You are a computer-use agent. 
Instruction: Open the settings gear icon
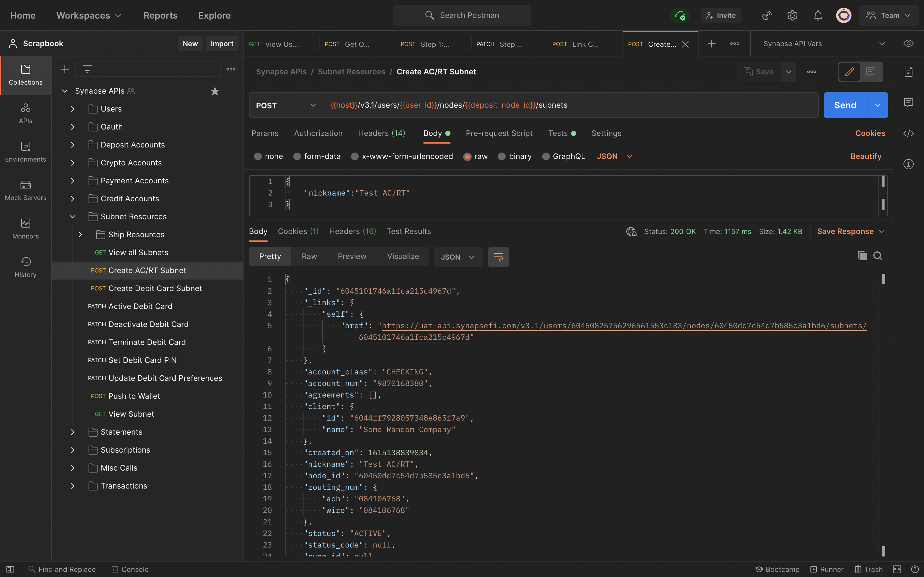click(792, 15)
